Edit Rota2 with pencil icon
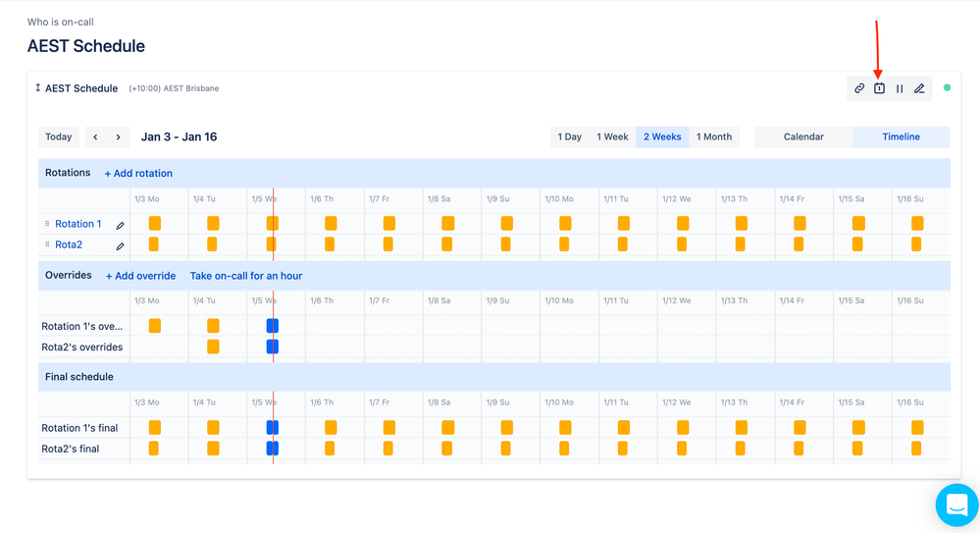Viewport: 980px width, 533px height. point(120,246)
